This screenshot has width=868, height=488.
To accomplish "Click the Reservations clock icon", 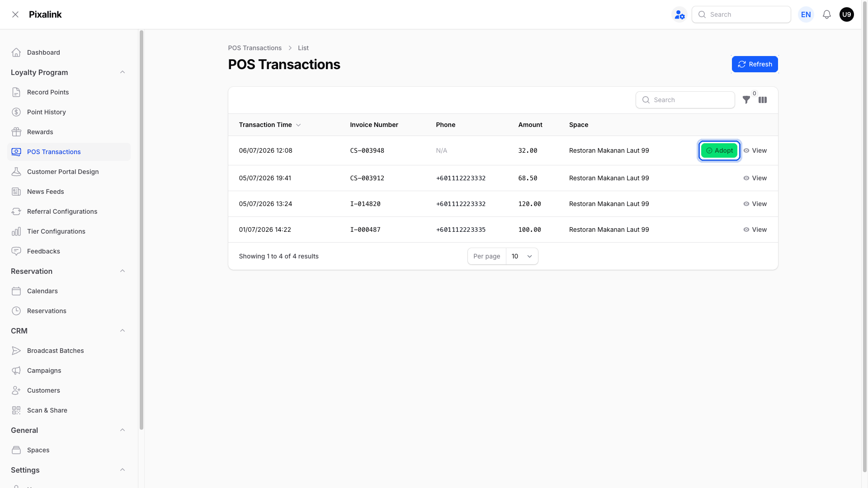I will coord(16,311).
